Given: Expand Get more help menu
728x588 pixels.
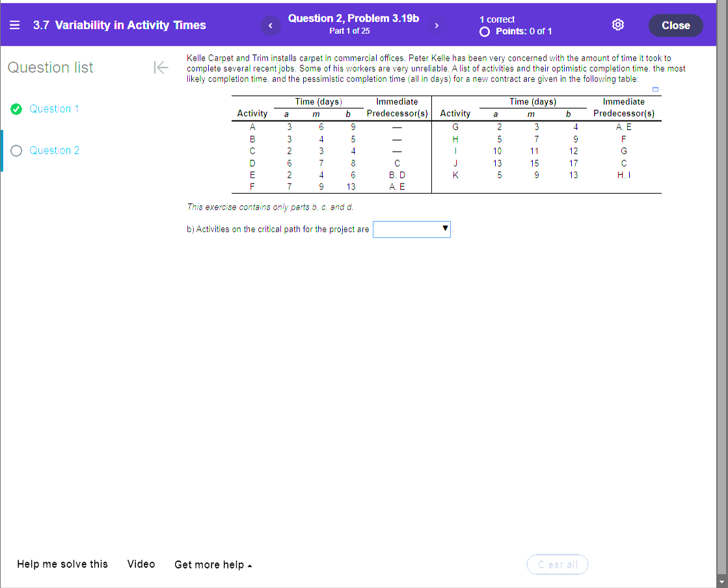Looking at the screenshot, I should [x=213, y=565].
